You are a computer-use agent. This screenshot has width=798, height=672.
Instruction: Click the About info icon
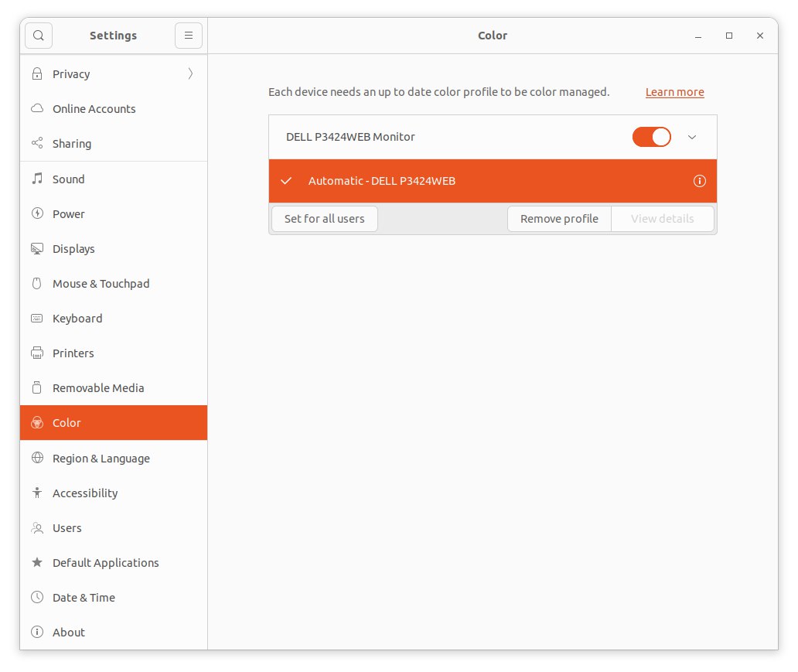click(x=37, y=632)
